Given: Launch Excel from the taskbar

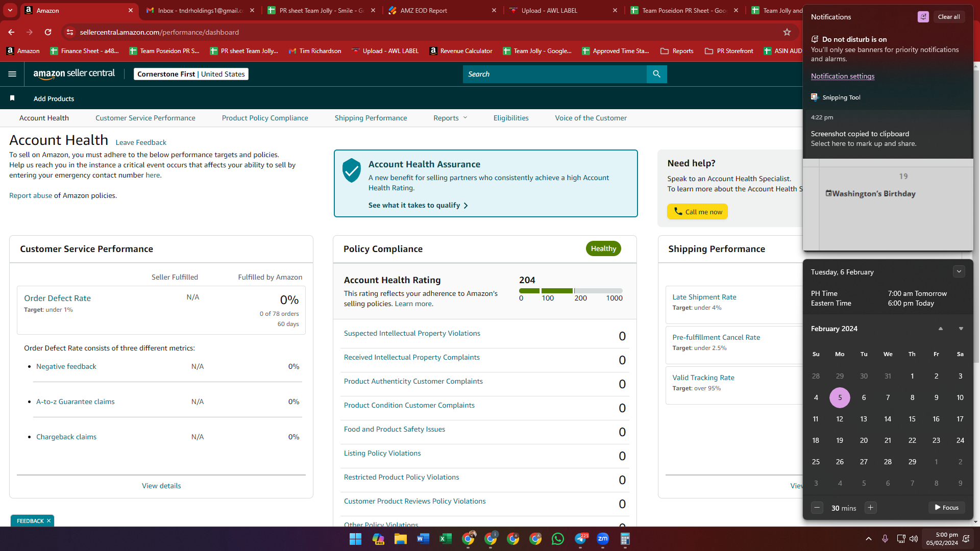Looking at the screenshot, I should click(x=445, y=539).
